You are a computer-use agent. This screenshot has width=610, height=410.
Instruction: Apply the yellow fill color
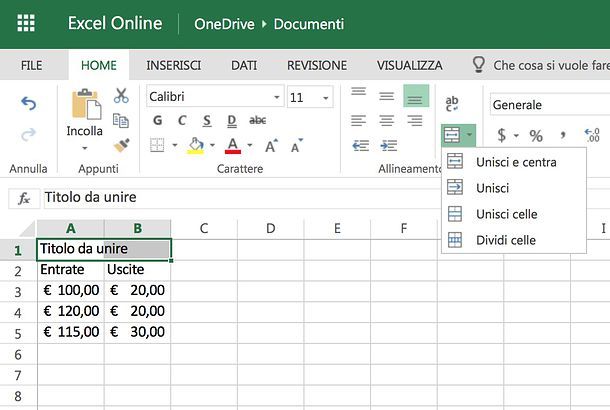[196, 145]
